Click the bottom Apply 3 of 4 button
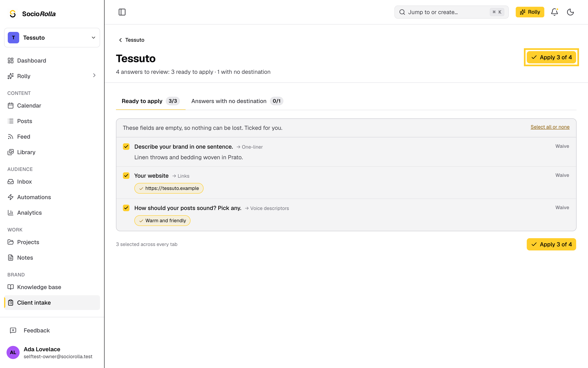This screenshot has width=588, height=368. click(x=551, y=244)
